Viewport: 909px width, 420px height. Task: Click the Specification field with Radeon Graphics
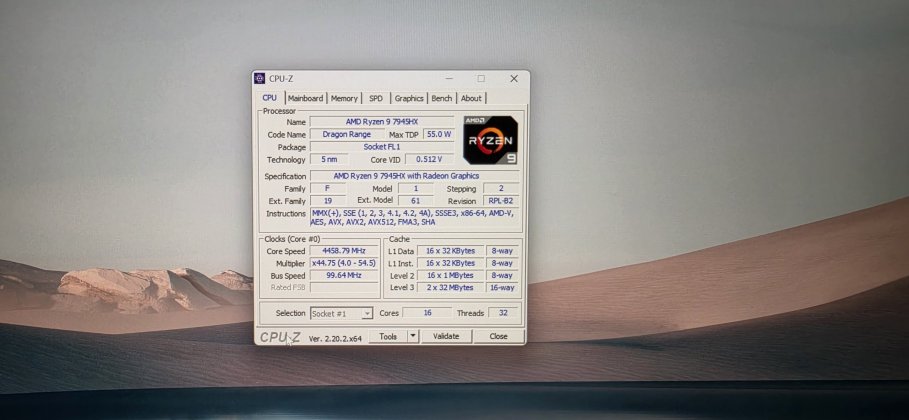[x=414, y=176]
